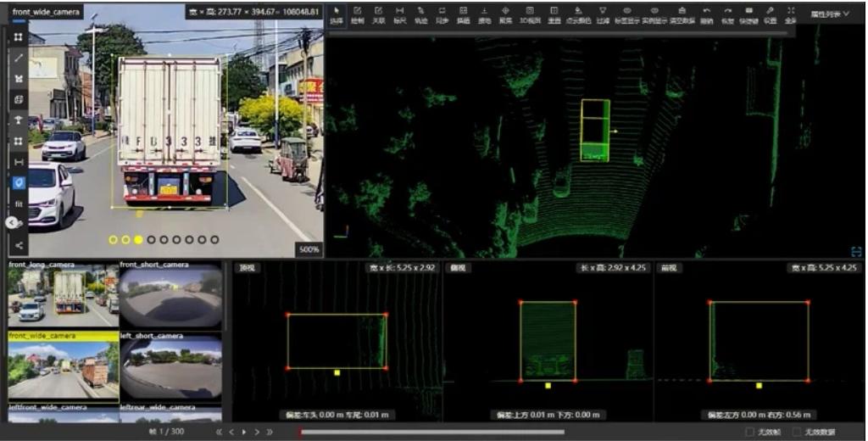Open the 轨迹 trajectory tool
This screenshot has height=441, width=868.
421,15
